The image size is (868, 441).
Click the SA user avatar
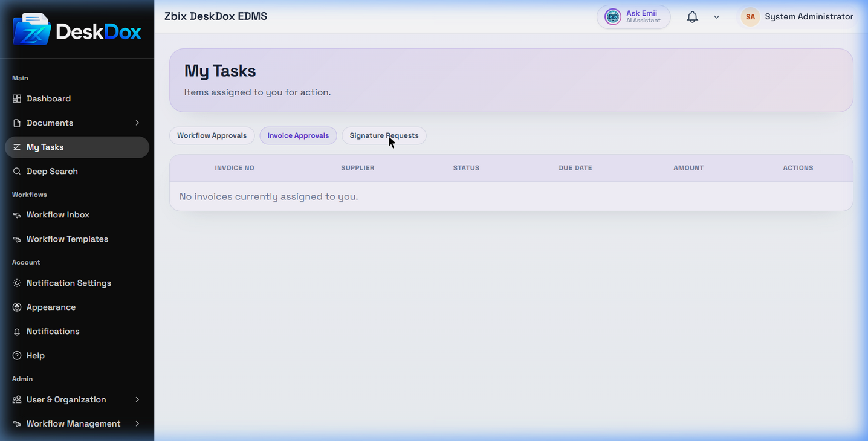coord(750,17)
